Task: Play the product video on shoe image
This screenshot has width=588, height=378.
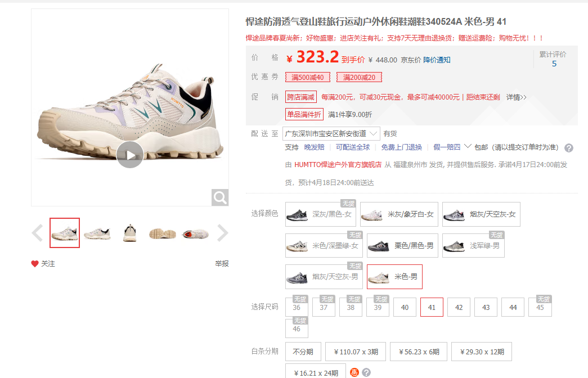Action: [x=130, y=155]
